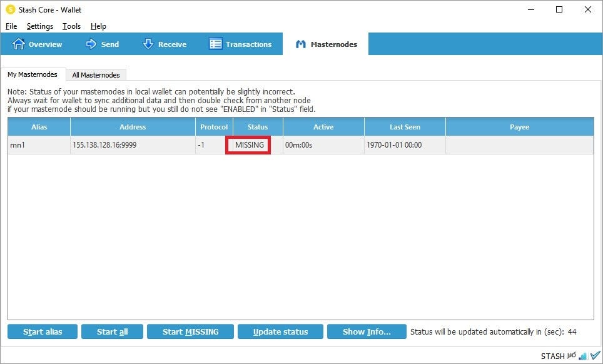Click the Update status button
The height and width of the screenshot is (364, 603).
(280, 331)
